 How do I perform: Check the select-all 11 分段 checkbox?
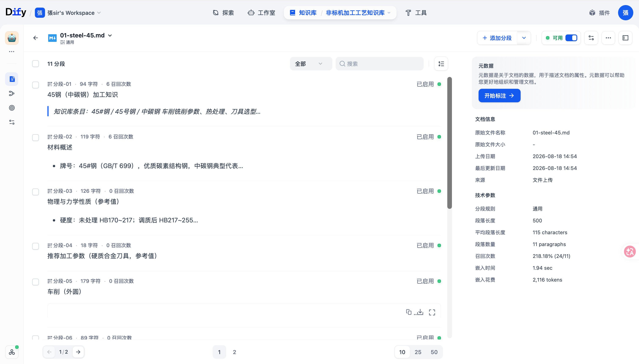pos(36,64)
